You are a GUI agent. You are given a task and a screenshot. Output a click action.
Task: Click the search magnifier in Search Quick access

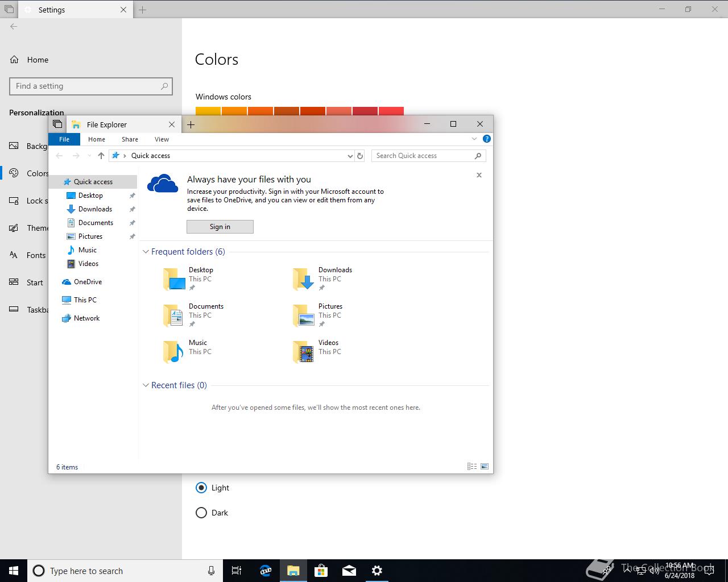click(x=478, y=156)
